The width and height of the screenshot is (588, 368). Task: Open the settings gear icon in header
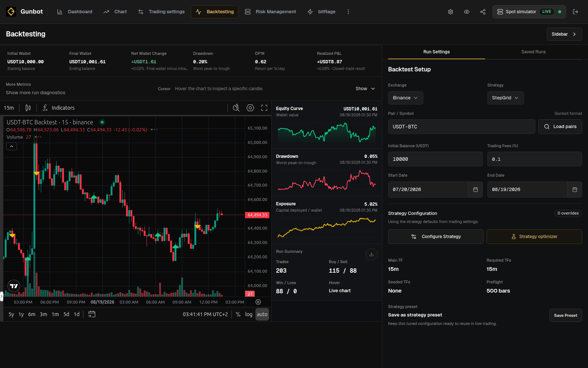(x=451, y=12)
